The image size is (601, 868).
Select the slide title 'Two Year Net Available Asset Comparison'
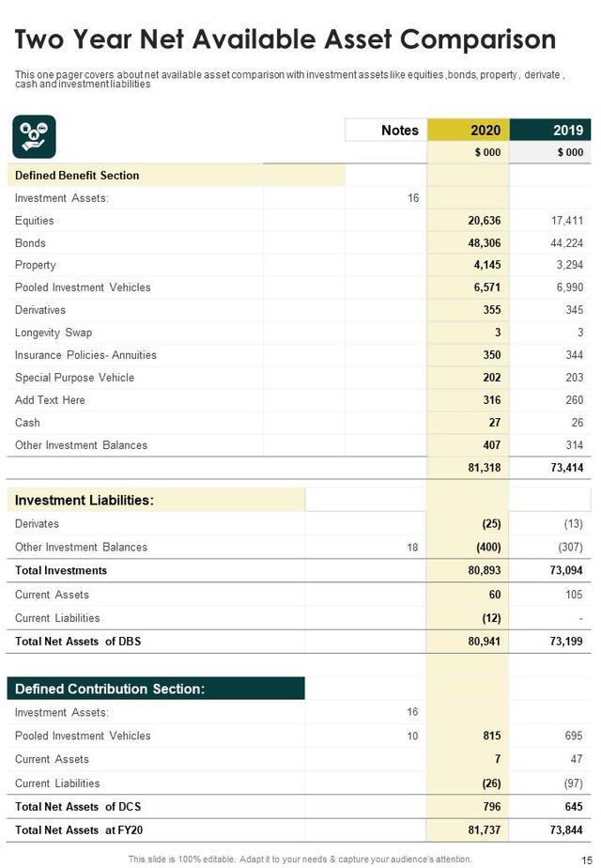(285, 39)
